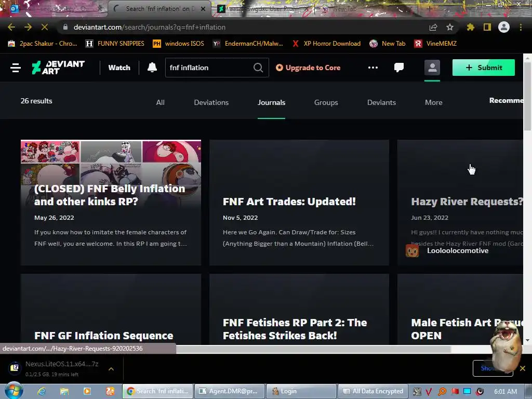Screen dimensions: 532x399
Task: Bookmark this page with the star icon
Action: click(x=450, y=27)
